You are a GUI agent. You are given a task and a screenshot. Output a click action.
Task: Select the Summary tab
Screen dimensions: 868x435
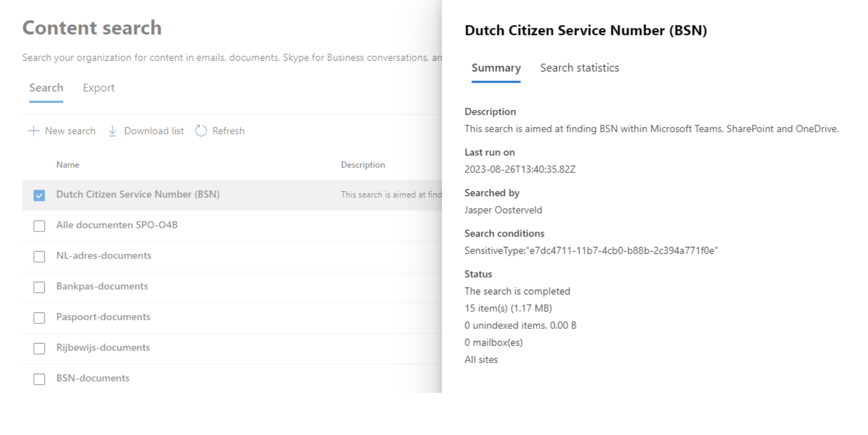click(496, 68)
